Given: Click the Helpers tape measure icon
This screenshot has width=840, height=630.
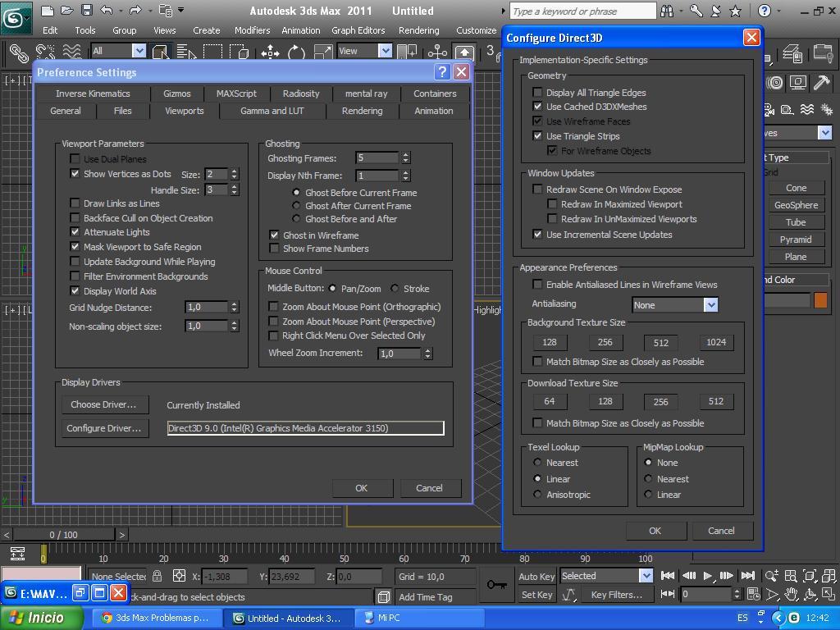Looking at the screenshot, I should [x=787, y=110].
